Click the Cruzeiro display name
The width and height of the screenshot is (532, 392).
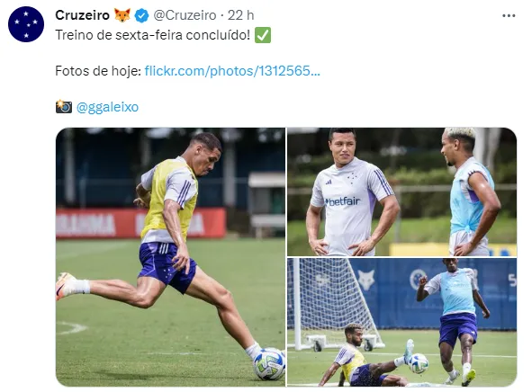coord(83,15)
